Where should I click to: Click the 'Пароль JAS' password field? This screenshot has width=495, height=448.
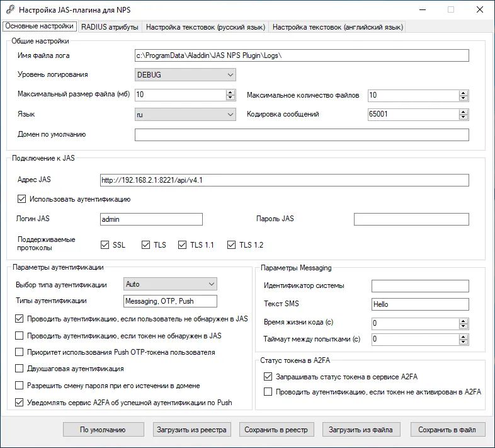point(411,219)
